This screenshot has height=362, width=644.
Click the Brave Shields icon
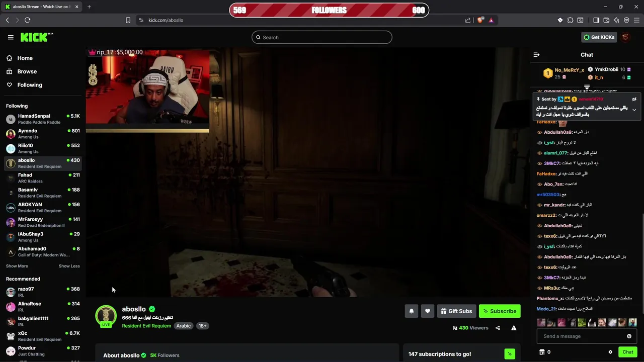click(480, 20)
